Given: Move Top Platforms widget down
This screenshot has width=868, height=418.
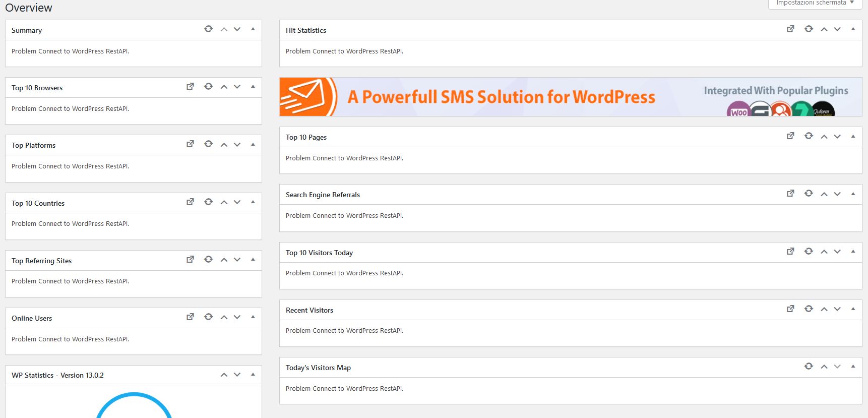Looking at the screenshot, I should (237, 145).
